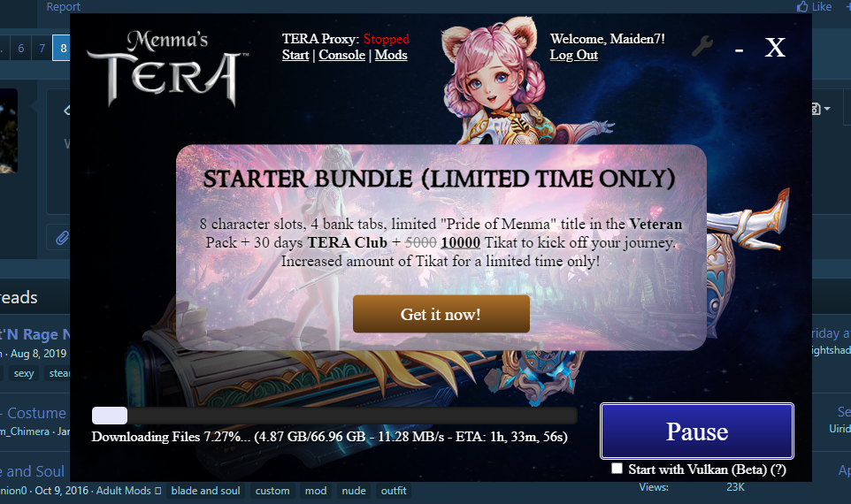Open settings with the wrench icon

[702, 47]
